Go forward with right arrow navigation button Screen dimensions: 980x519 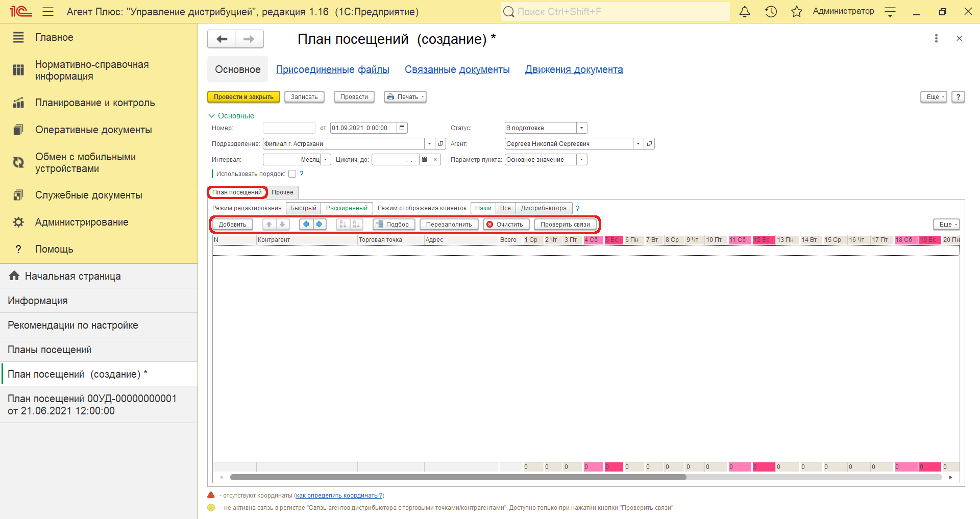click(x=249, y=39)
